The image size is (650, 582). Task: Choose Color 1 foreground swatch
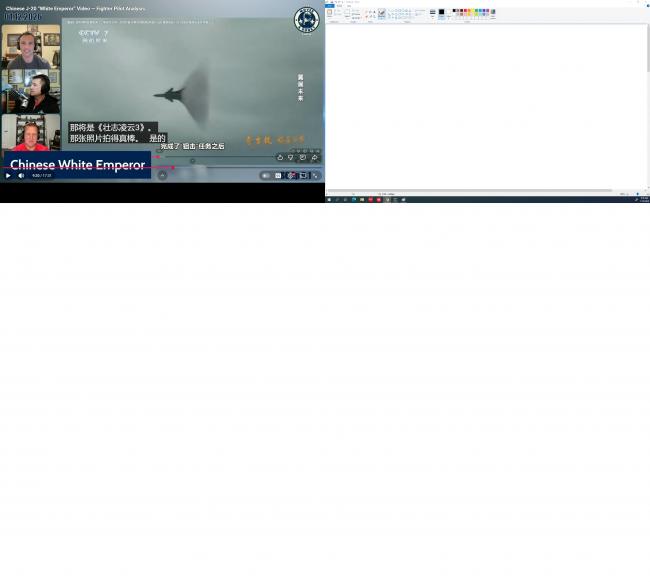441,13
